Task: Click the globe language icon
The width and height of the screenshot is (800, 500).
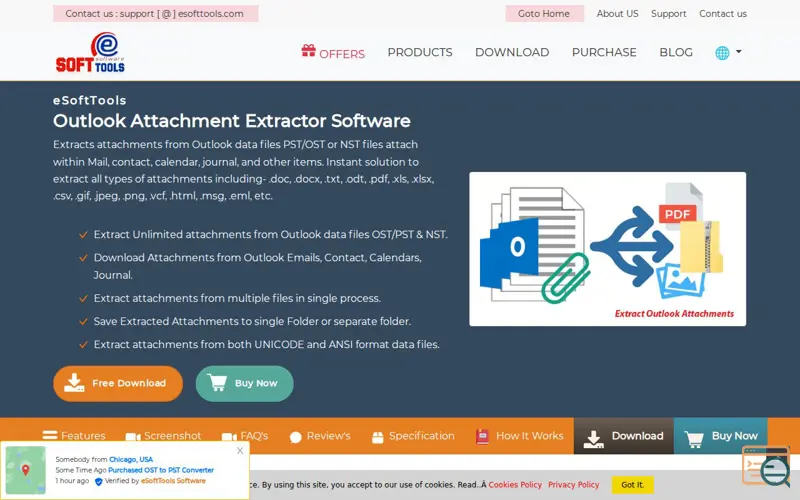Action: [722, 53]
